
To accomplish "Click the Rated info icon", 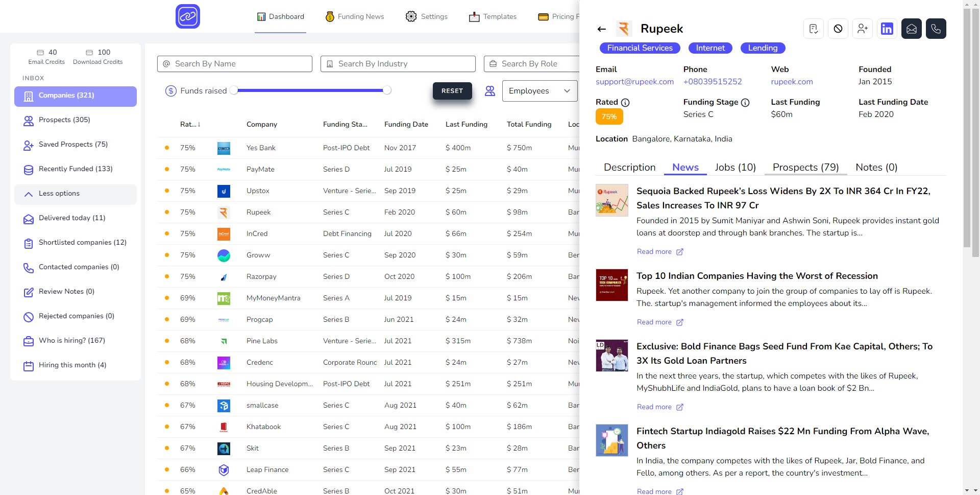I will click(625, 103).
